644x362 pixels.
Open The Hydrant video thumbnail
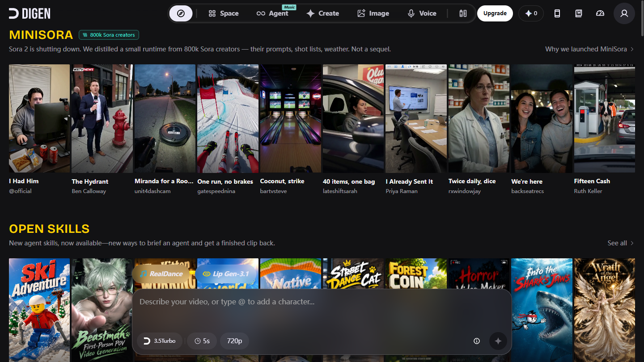[102, 118]
